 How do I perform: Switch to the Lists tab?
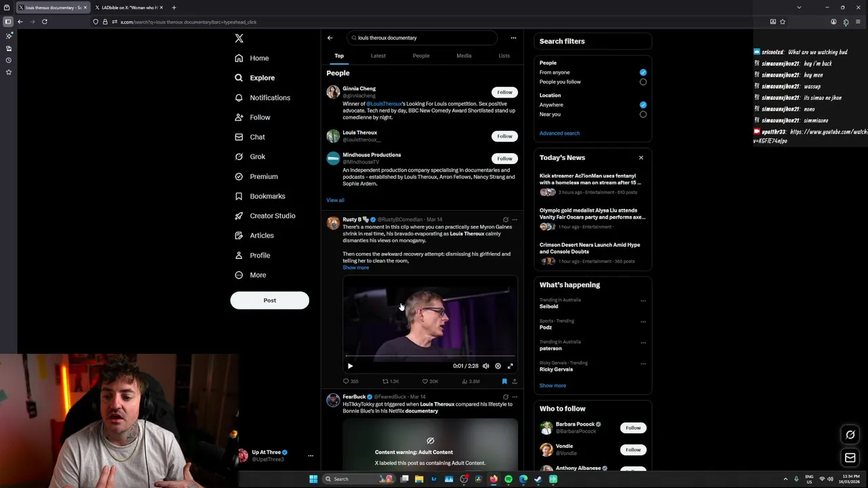pos(504,56)
